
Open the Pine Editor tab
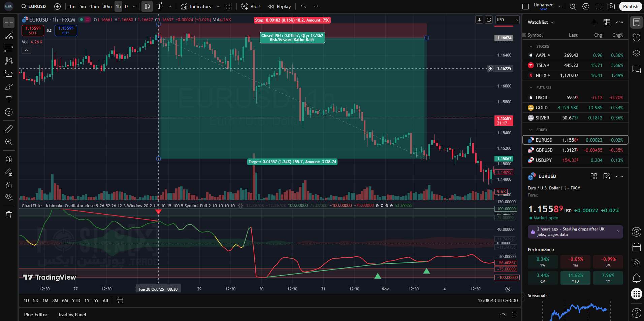pyautogui.click(x=36, y=315)
